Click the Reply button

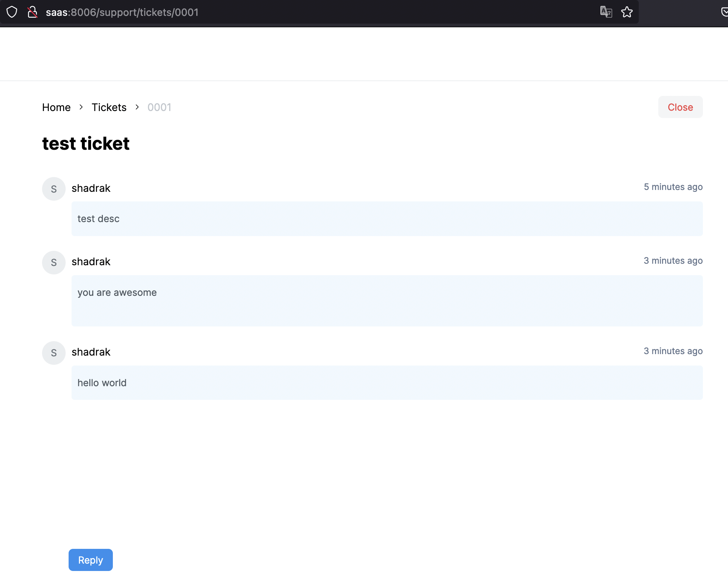point(90,560)
